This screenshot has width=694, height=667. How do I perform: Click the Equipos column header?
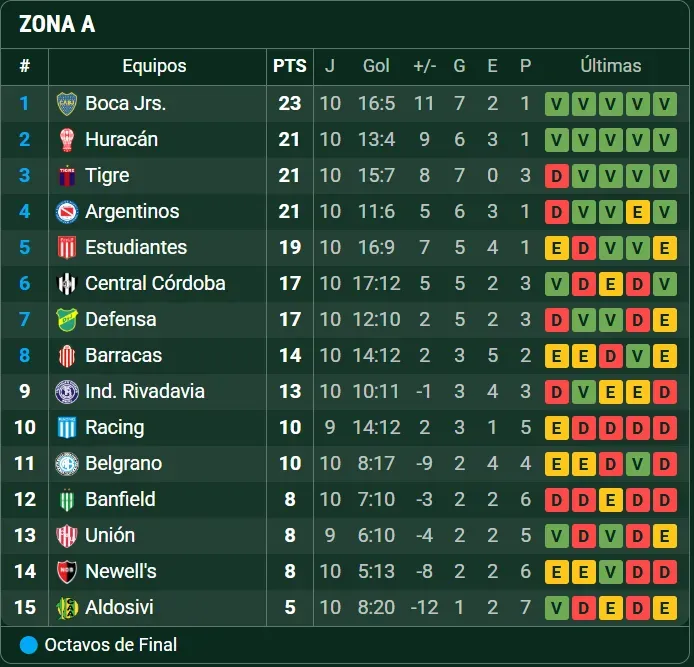coord(154,66)
